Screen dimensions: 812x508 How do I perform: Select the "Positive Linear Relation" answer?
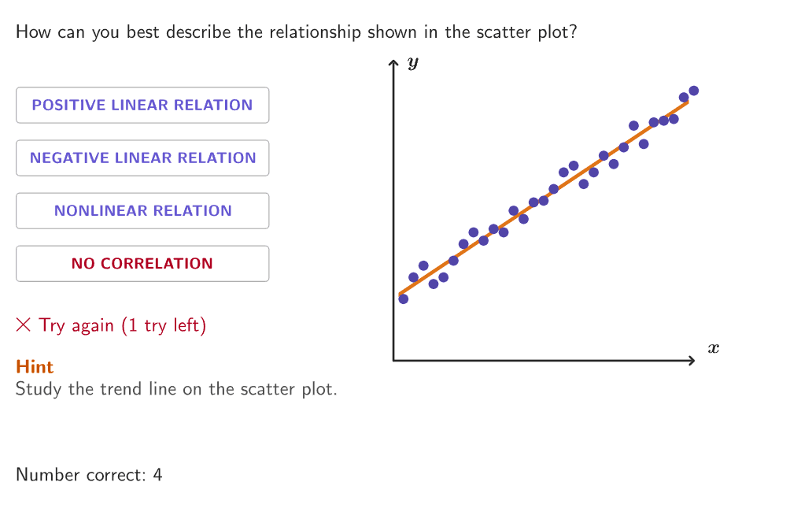142,106
